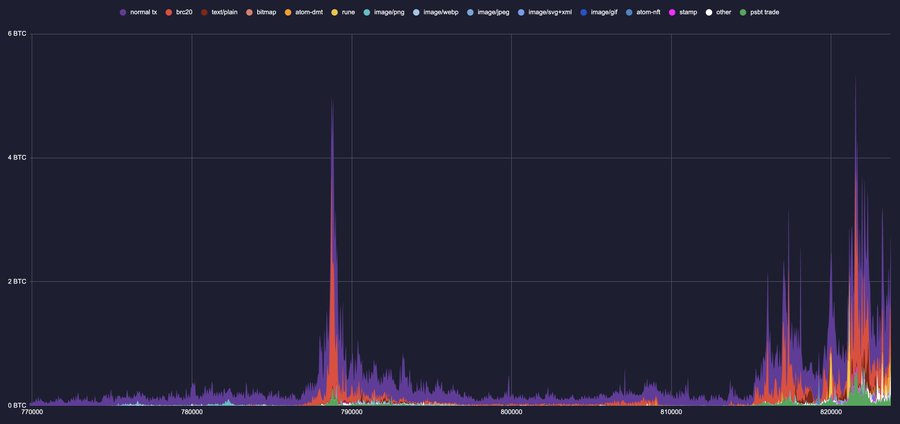This screenshot has height=424, width=900.
Task: Click the '820000' x-axis label
Action: (x=831, y=412)
